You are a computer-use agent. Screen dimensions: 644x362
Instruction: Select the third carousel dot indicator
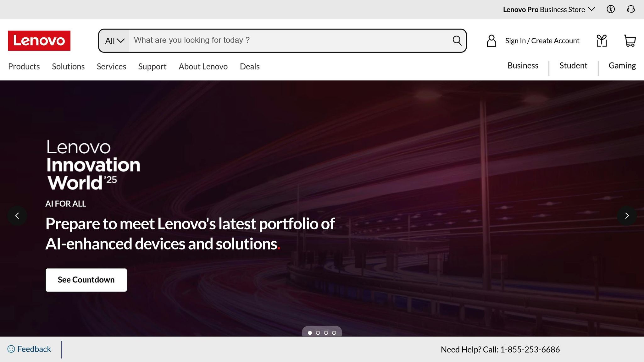tap(326, 333)
